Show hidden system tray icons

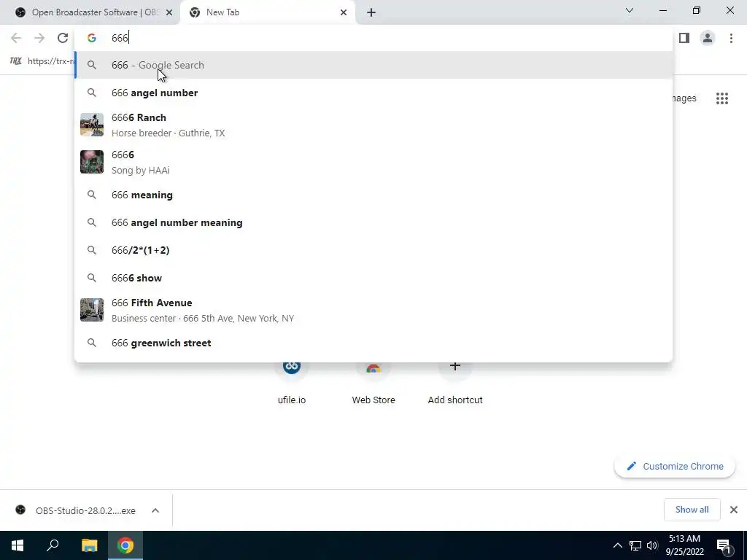coord(617,545)
